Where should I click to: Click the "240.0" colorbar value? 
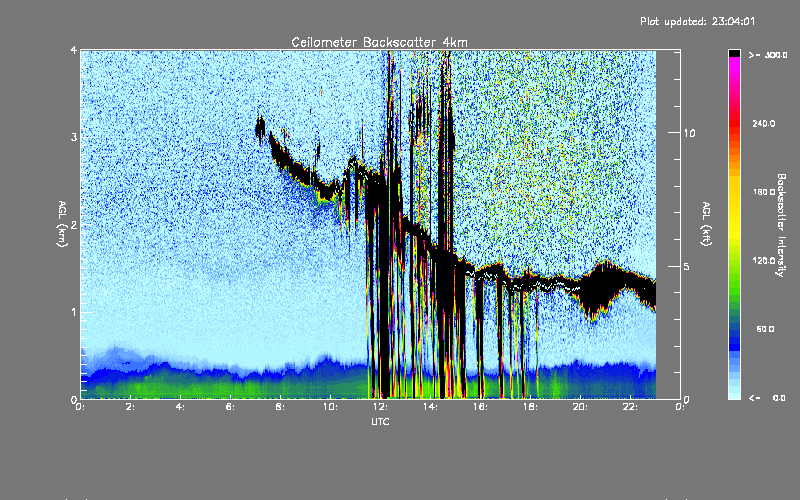click(764, 123)
